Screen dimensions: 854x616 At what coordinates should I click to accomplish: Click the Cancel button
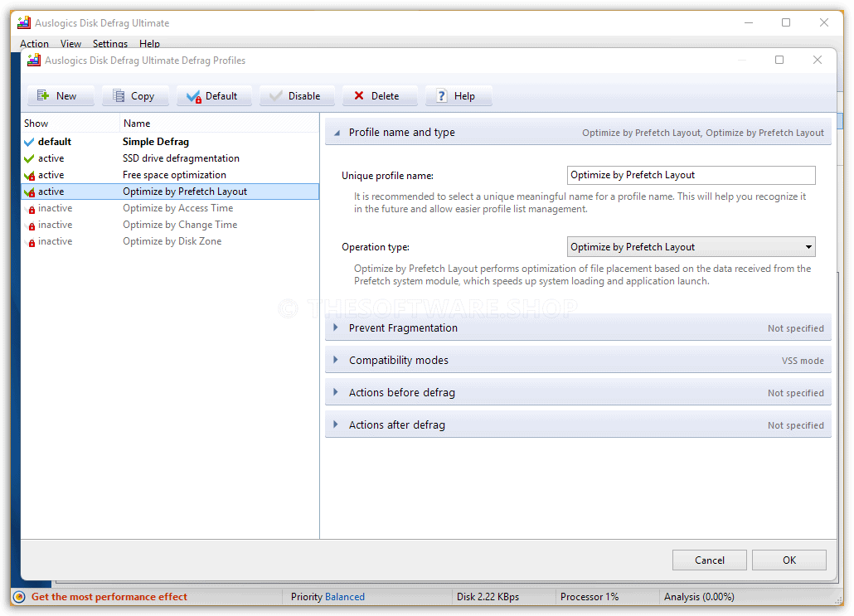coord(709,560)
